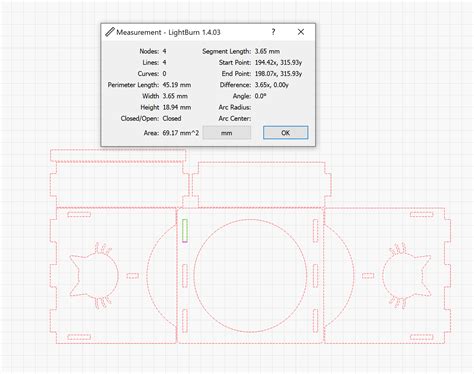Click the Measurement - LightBurn 1.4.03 title
Image resolution: width=474 pixels, height=374 pixels.
coord(168,32)
